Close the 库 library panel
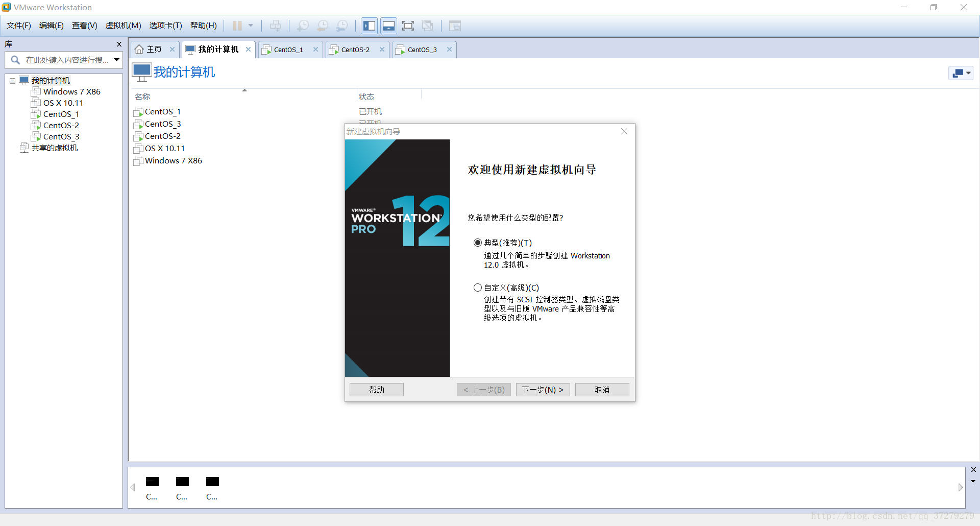Screen dimensions: 980x526 click(119, 44)
